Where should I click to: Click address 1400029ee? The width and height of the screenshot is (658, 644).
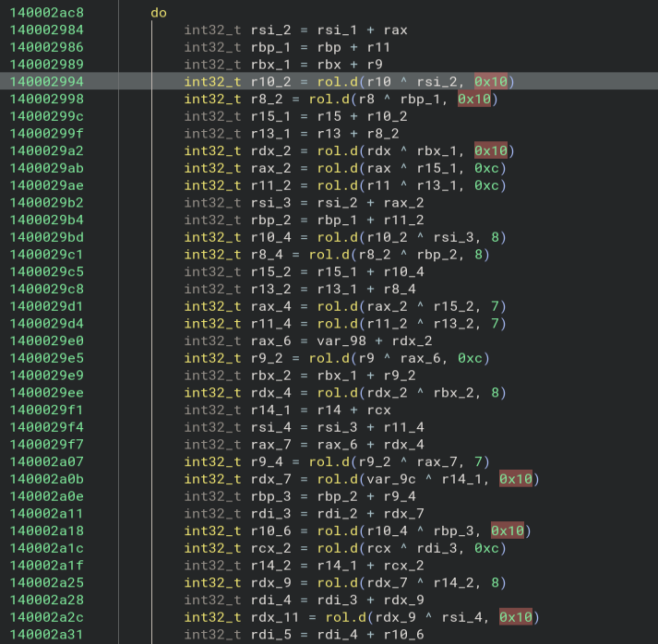pyautogui.click(x=46, y=392)
